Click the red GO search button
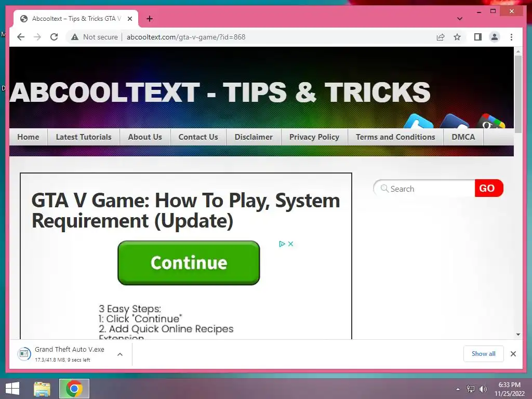The height and width of the screenshot is (399, 532). point(488,188)
